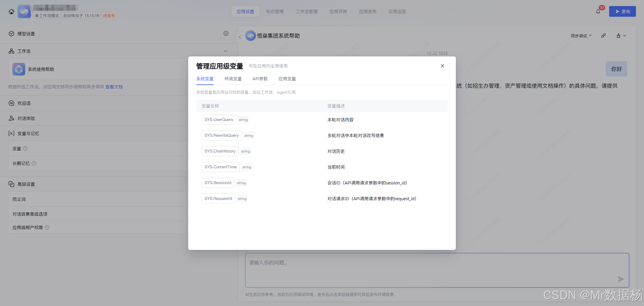Click the share link icon near 同步调试
Viewport: 644px width, 306px height.
[603, 35]
